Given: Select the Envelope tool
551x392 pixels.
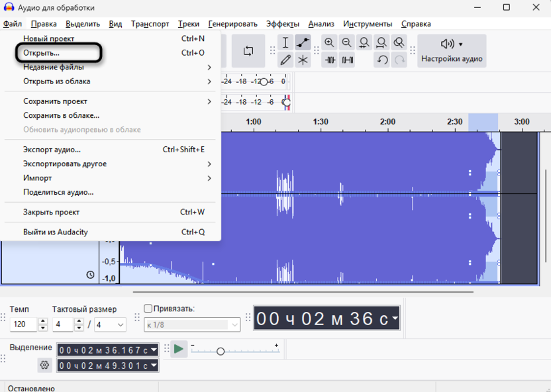Looking at the screenshot, I should [x=303, y=42].
